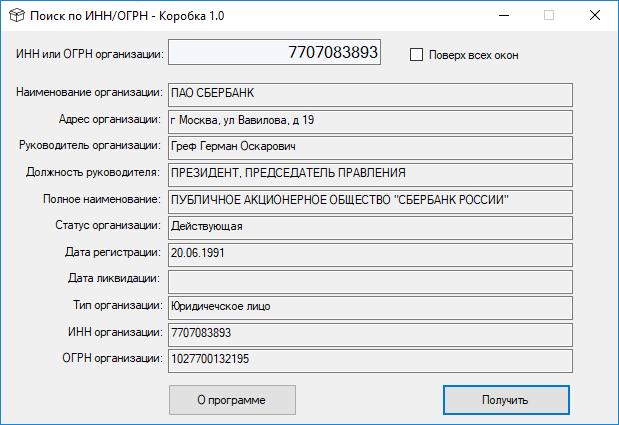Screen dimensions: 619x425
Task: Click the 'Получить' button
Action: (x=506, y=400)
